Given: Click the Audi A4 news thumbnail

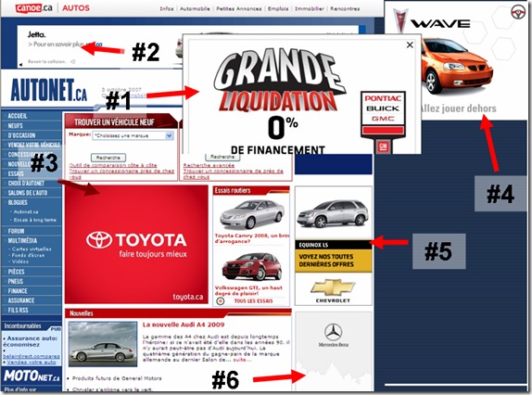Looking at the screenshot, I should tap(103, 344).
